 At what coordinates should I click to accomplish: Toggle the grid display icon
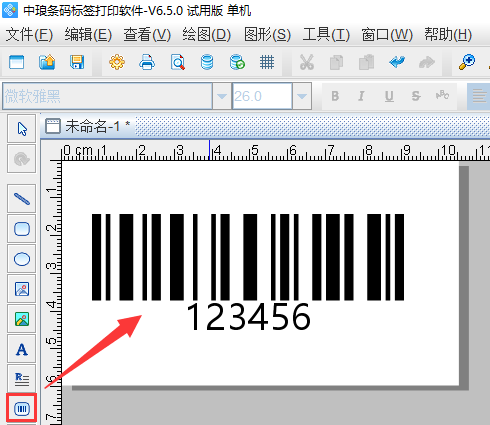click(267, 62)
